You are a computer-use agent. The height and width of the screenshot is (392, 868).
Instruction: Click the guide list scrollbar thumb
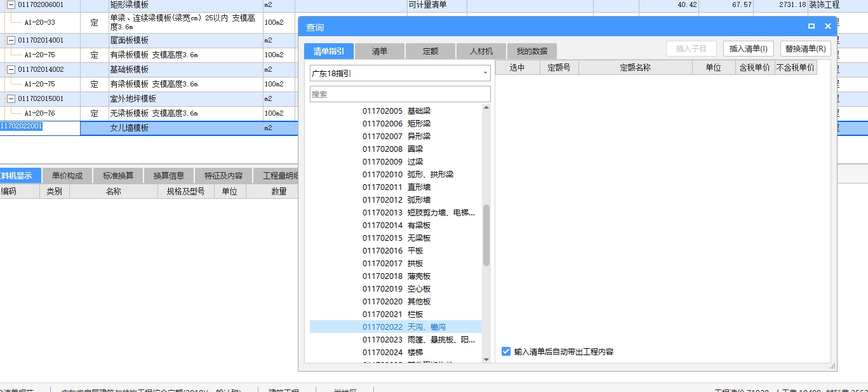click(486, 235)
